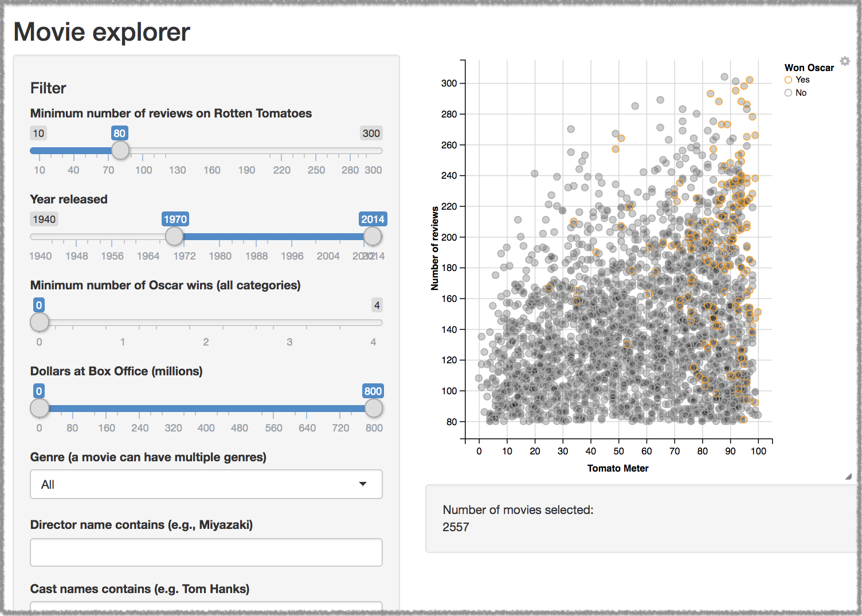Click the Director name input field
Image resolution: width=862 pixels, height=616 pixels.
(206, 552)
